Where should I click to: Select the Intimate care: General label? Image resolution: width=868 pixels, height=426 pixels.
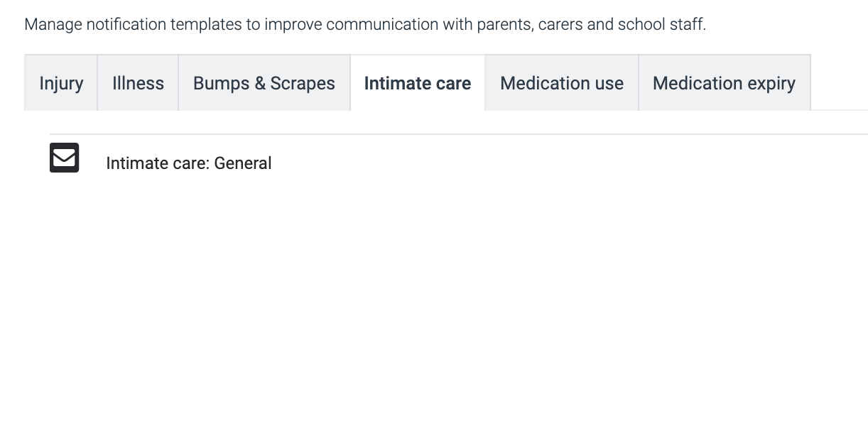pos(189,163)
